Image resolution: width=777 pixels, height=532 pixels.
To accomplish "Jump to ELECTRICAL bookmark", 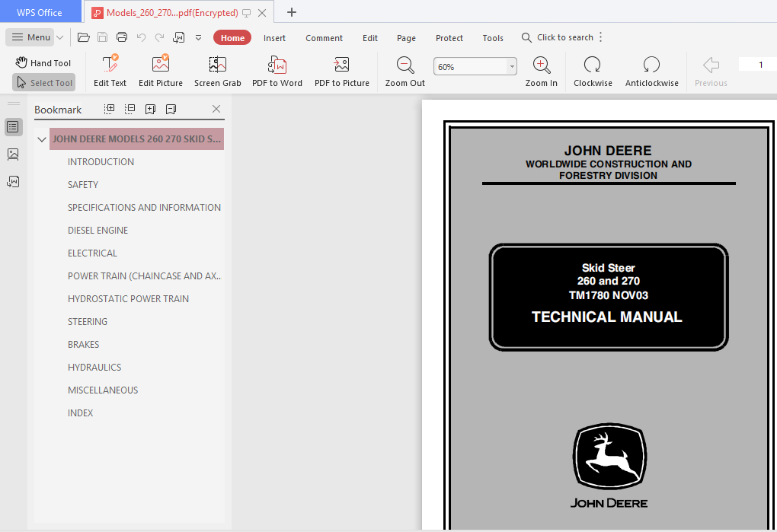I will (92, 253).
